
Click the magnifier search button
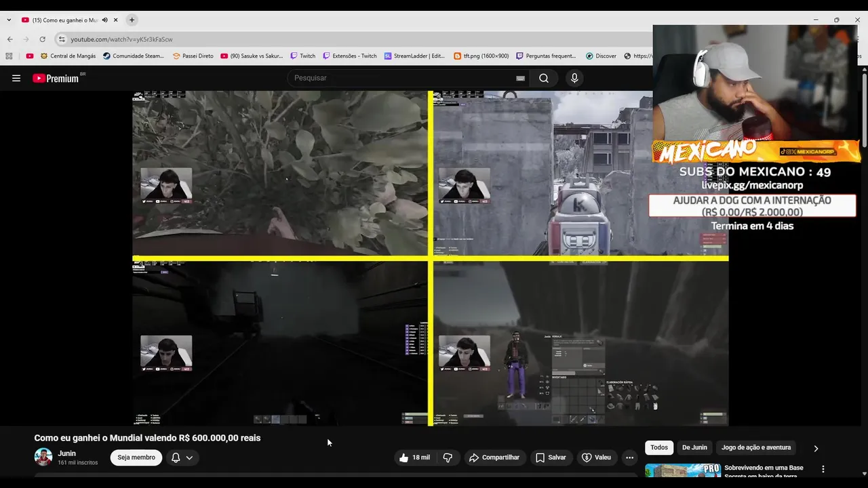(x=544, y=78)
